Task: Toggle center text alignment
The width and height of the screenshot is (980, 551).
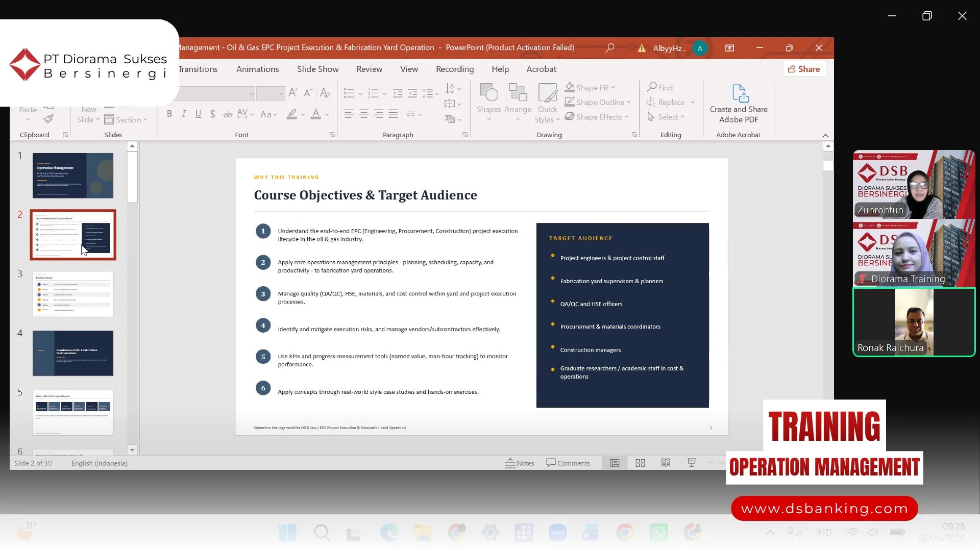Action: coord(364,114)
